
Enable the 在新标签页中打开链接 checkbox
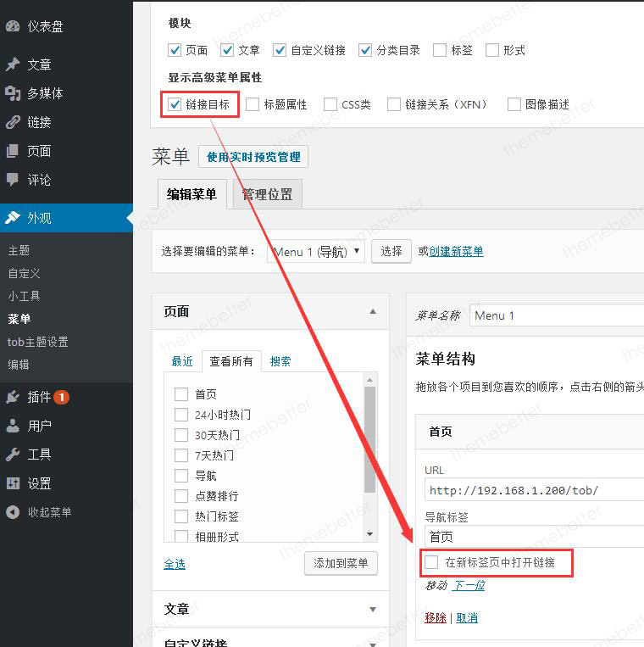click(x=432, y=562)
